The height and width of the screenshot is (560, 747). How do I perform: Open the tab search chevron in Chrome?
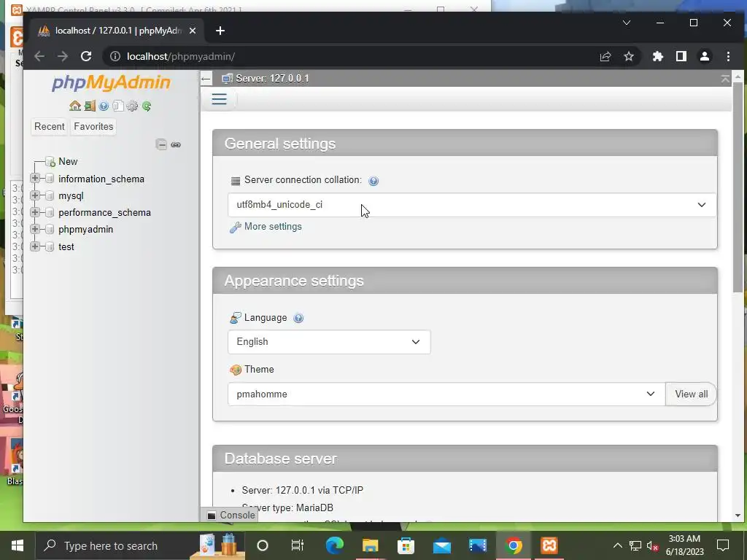627,23
